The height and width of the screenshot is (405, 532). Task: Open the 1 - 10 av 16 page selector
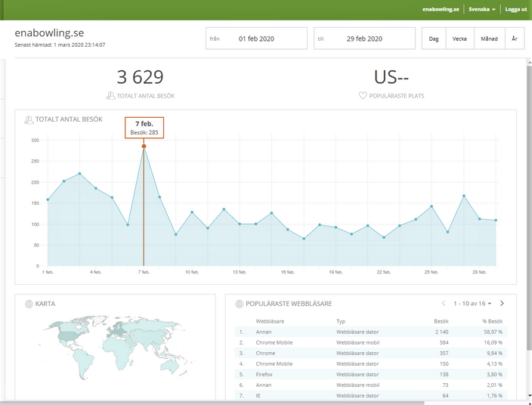[x=472, y=303]
